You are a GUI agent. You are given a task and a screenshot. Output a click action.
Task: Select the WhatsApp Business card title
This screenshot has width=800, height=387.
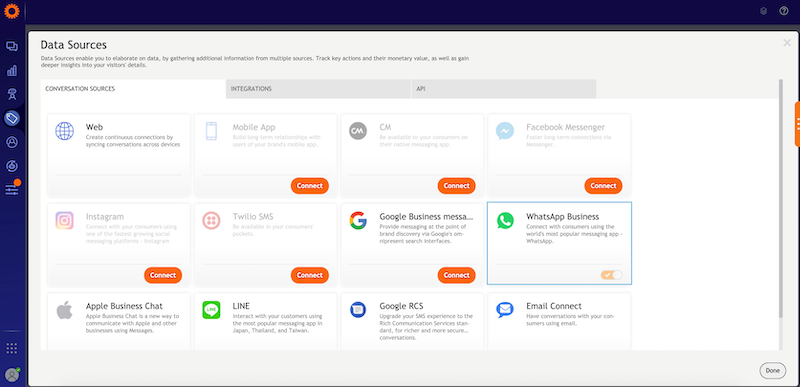(x=563, y=217)
